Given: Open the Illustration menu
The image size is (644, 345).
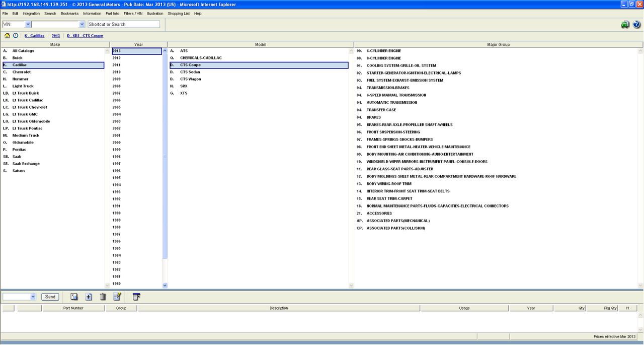Looking at the screenshot, I should [155, 14].
